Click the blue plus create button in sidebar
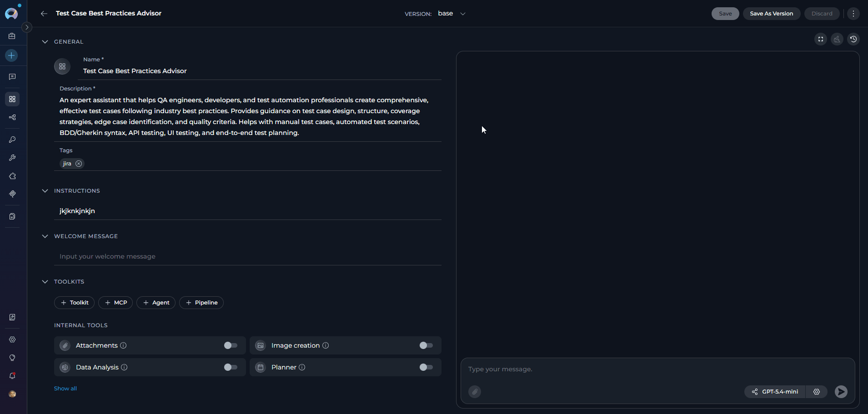This screenshot has width=868, height=414. (12, 55)
